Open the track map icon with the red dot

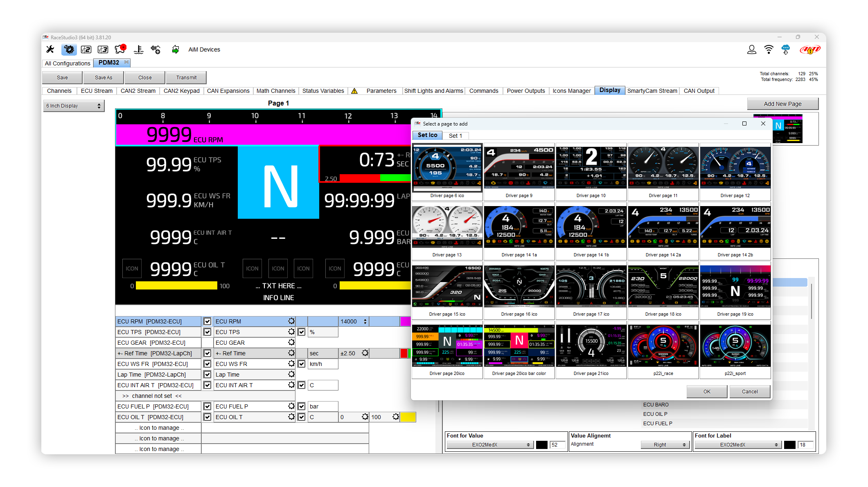pyautogui.click(x=120, y=49)
